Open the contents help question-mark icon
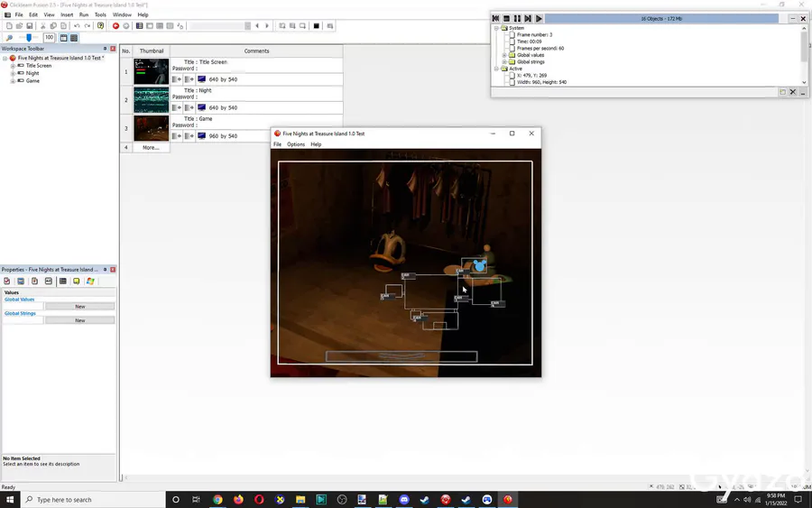Image resolution: width=812 pixels, height=508 pixels. pos(100,26)
